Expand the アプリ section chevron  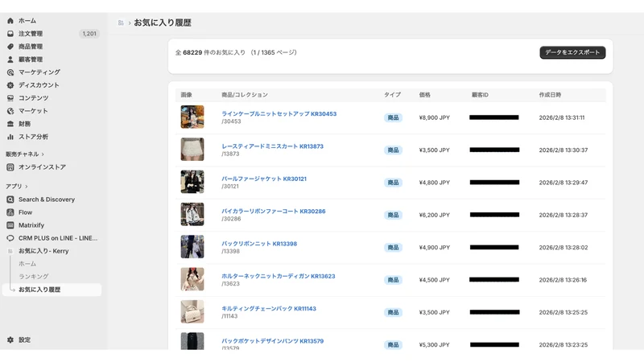click(x=27, y=187)
